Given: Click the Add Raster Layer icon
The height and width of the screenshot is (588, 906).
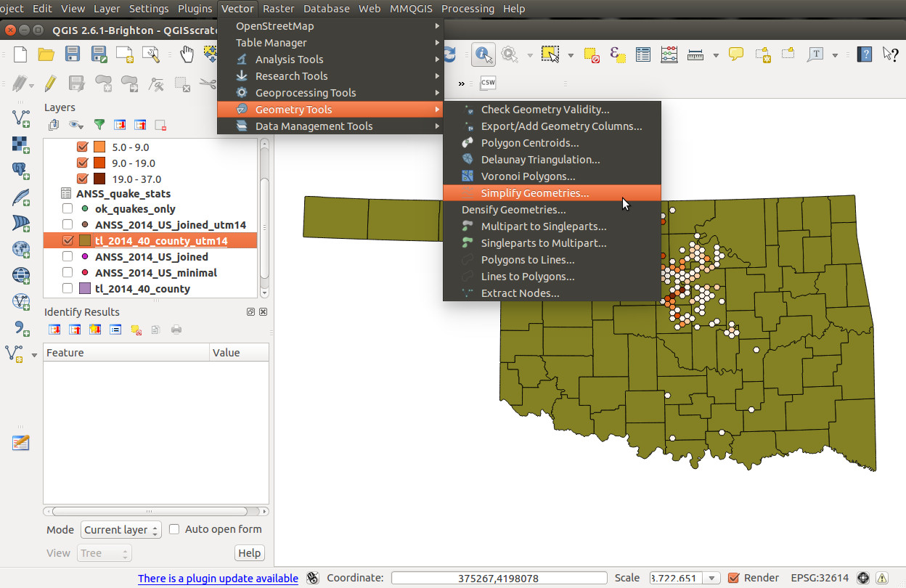Looking at the screenshot, I should tap(21, 144).
